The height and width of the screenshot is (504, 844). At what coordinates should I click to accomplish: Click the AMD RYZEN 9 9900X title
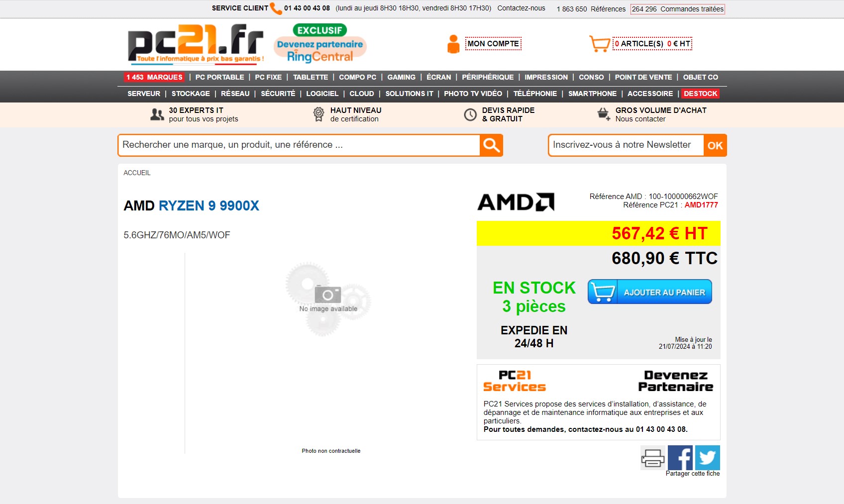tap(192, 205)
